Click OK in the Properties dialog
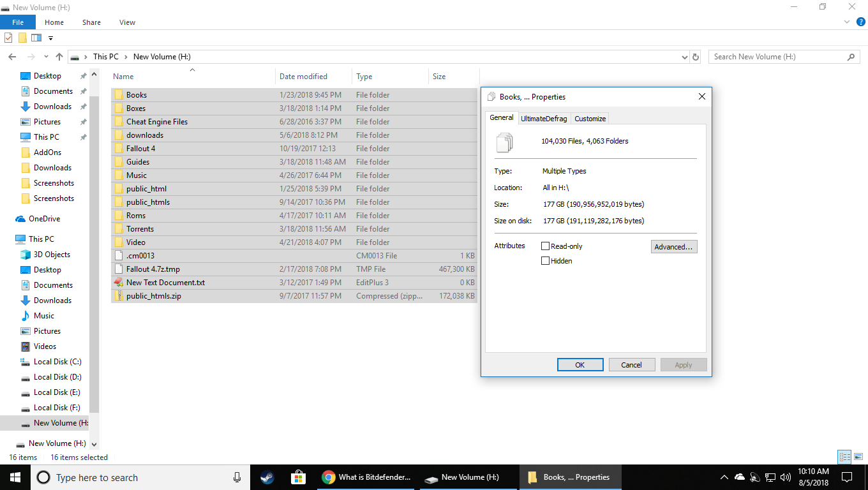868x490 pixels. 580,365
